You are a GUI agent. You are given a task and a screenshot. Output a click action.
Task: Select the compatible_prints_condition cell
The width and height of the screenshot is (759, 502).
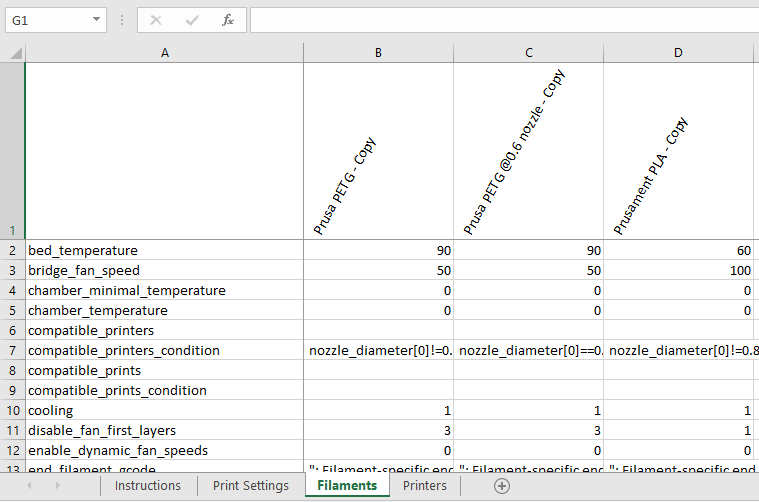pyautogui.click(x=165, y=390)
